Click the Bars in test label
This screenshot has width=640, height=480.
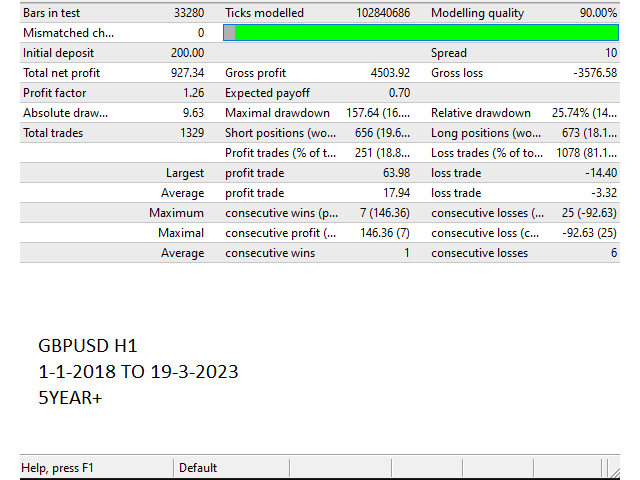coord(51,13)
